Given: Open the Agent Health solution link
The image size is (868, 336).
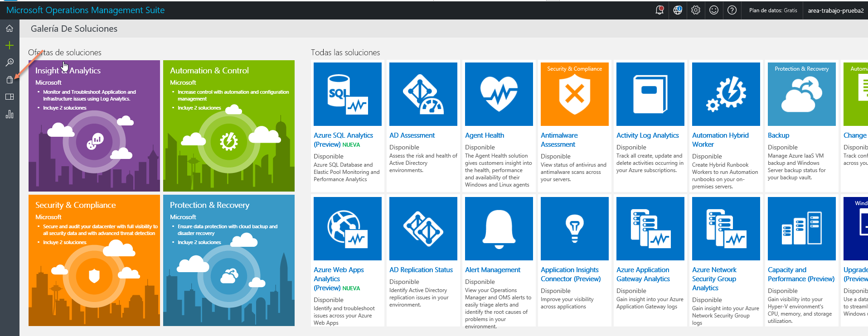Looking at the screenshot, I should click(x=485, y=135).
